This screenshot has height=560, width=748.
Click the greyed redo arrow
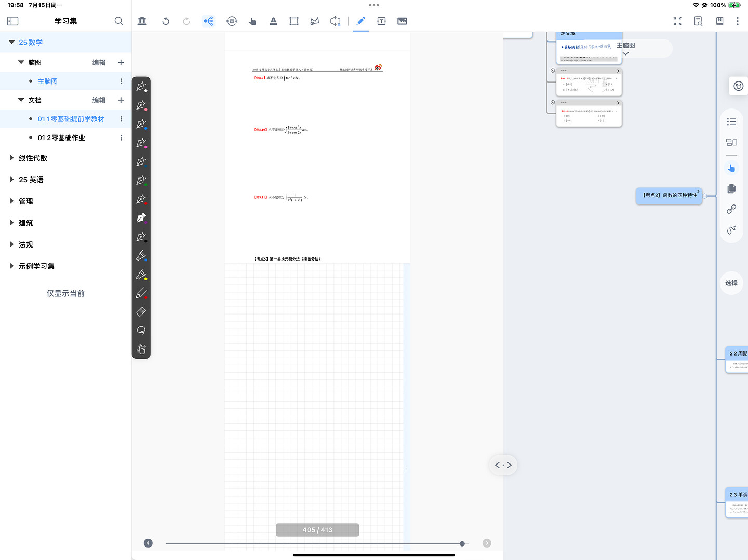pyautogui.click(x=186, y=21)
